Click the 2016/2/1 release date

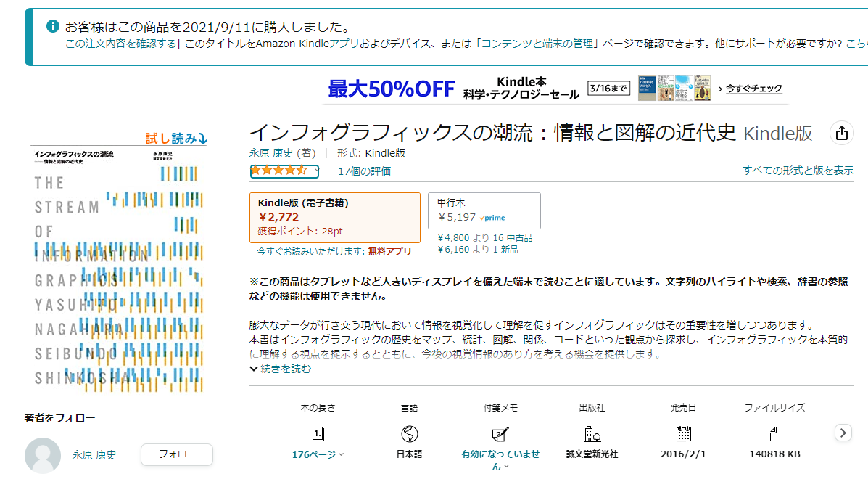point(683,454)
